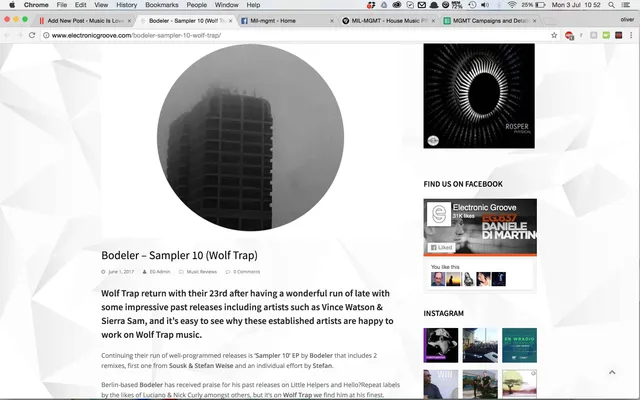
Task: Click the scroll-to-top arrow button
Action: [x=612, y=372]
